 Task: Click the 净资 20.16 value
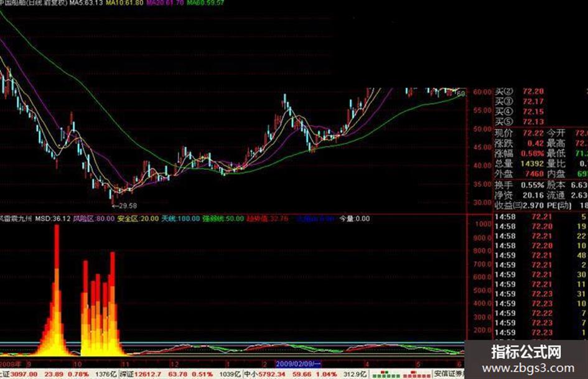pyautogui.click(x=533, y=195)
